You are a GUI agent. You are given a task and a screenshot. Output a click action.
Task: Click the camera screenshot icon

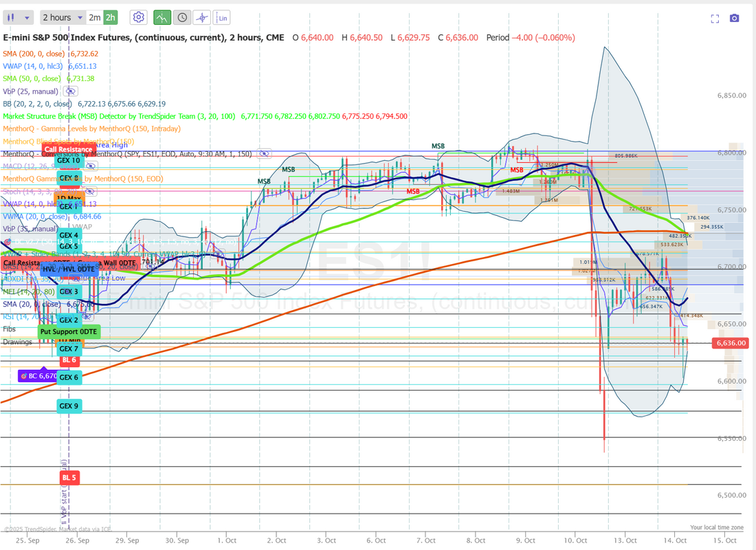point(734,19)
